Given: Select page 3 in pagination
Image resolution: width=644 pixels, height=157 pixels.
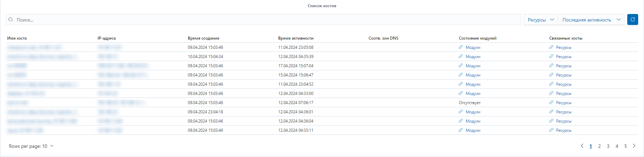Looking at the screenshot, I should (608, 146).
